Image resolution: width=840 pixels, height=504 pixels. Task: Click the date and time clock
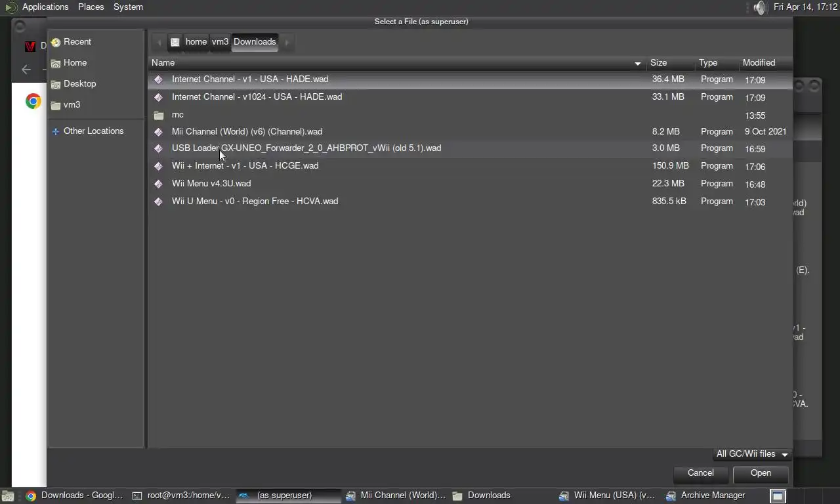click(805, 7)
